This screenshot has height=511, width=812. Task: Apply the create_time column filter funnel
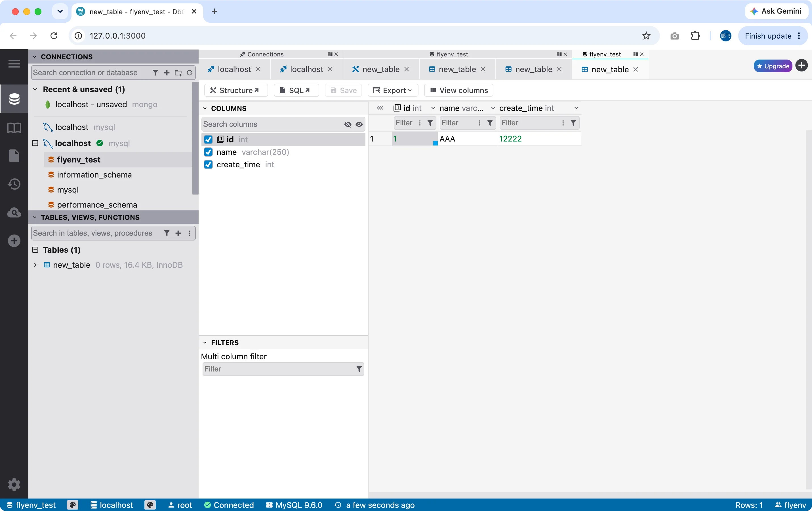pos(573,123)
